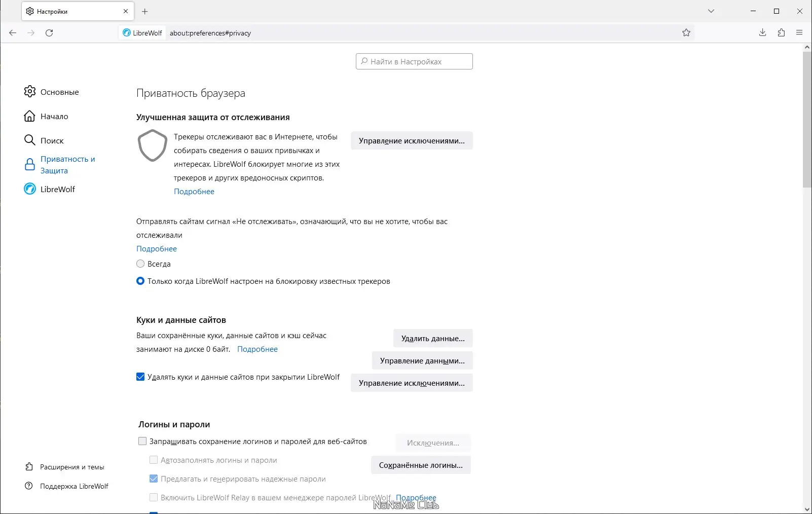Click the Улучшенная защита от отслеживания heading
The image size is (812, 514).
coord(213,117)
